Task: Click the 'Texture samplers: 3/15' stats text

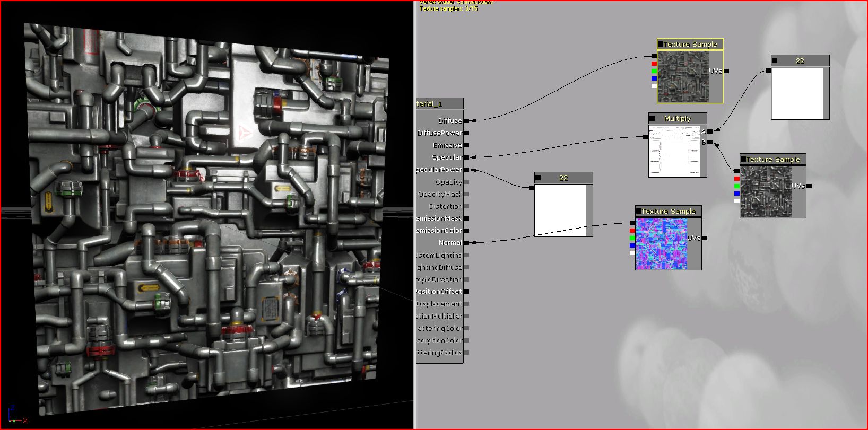Action: point(448,8)
